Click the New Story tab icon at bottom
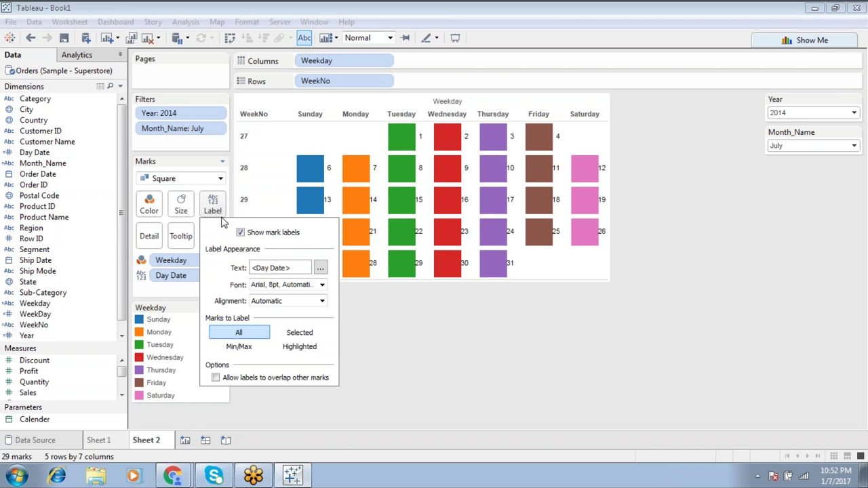This screenshot has height=488, width=868. 226,441
